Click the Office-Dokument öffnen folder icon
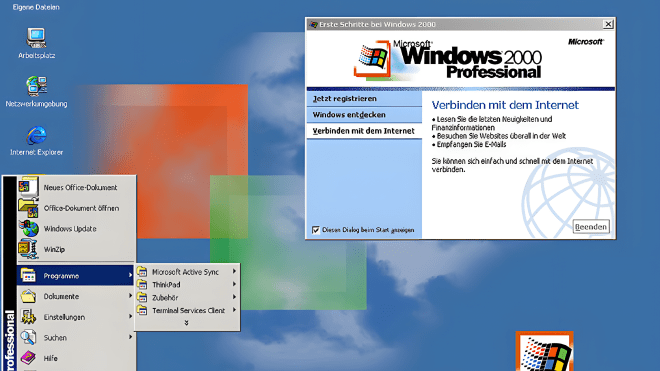 click(x=28, y=208)
